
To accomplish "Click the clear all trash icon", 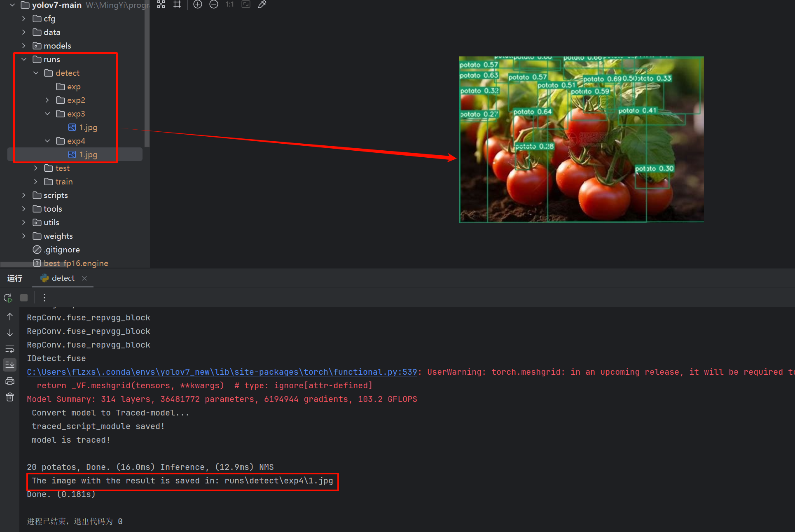I will [x=10, y=397].
